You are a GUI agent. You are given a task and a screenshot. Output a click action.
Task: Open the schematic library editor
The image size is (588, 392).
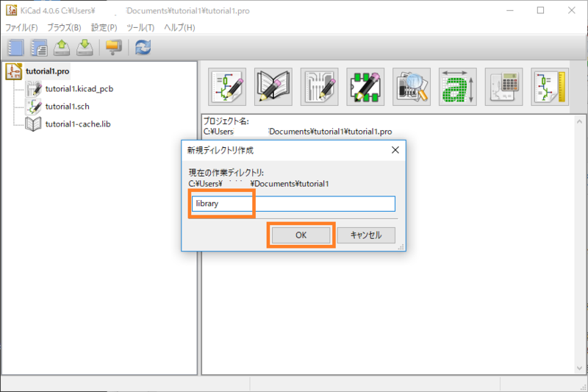click(273, 87)
